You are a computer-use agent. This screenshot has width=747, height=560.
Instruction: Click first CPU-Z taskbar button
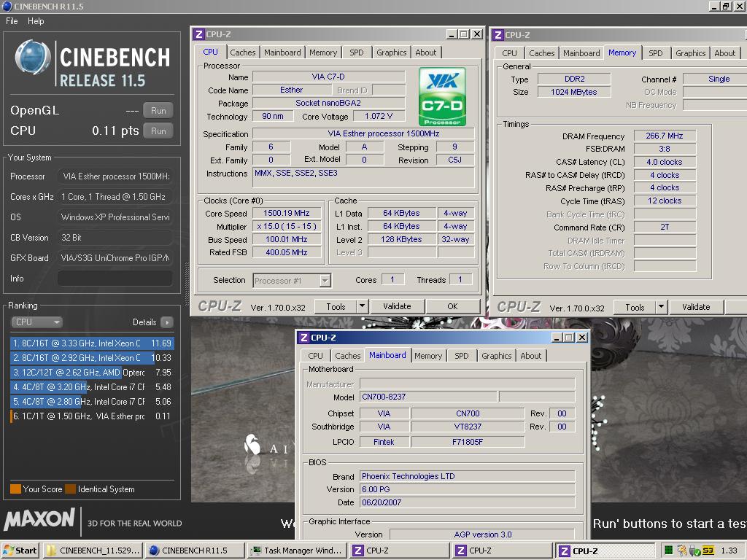click(399, 551)
